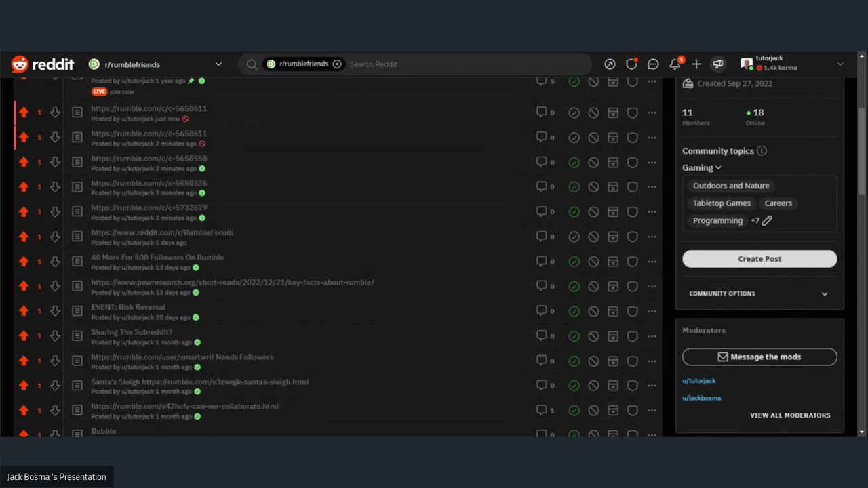The height and width of the screenshot is (488, 868).
Task: Open the Reddit home logo
Action: pyautogui.click(x=43, y=64)
